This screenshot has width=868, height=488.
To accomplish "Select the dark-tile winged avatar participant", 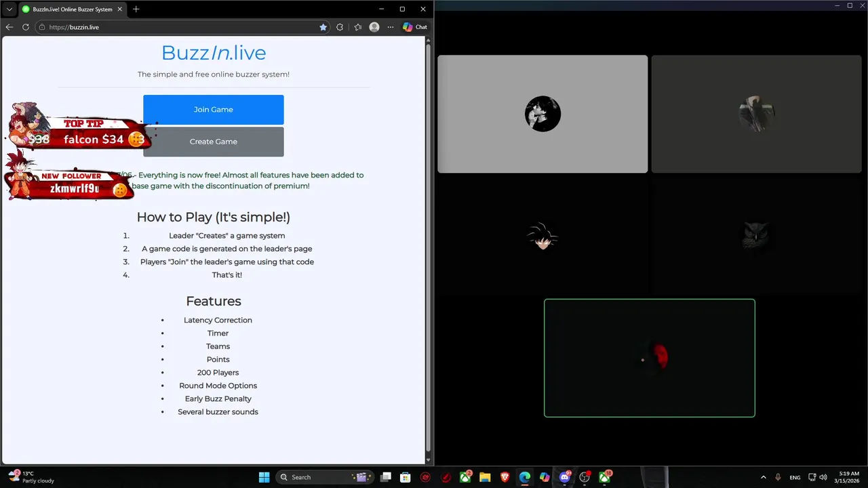I will pyautogui.click(x=756, y=114).
